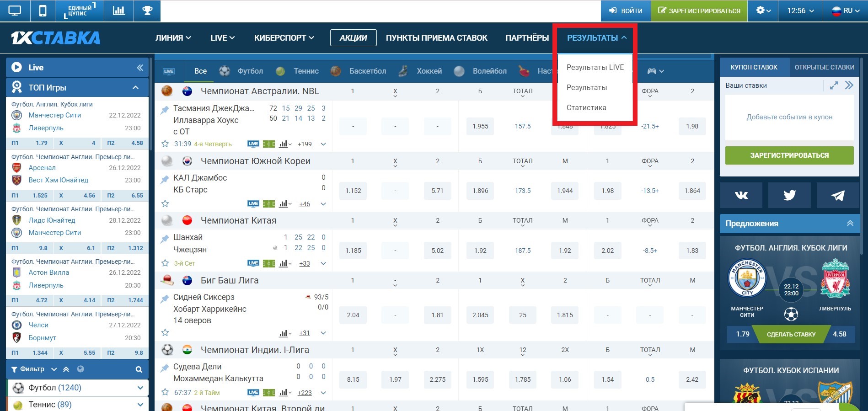Pin the Тасмания ДжекДжамперс match
868x411 pixels.
coord(165,110)
